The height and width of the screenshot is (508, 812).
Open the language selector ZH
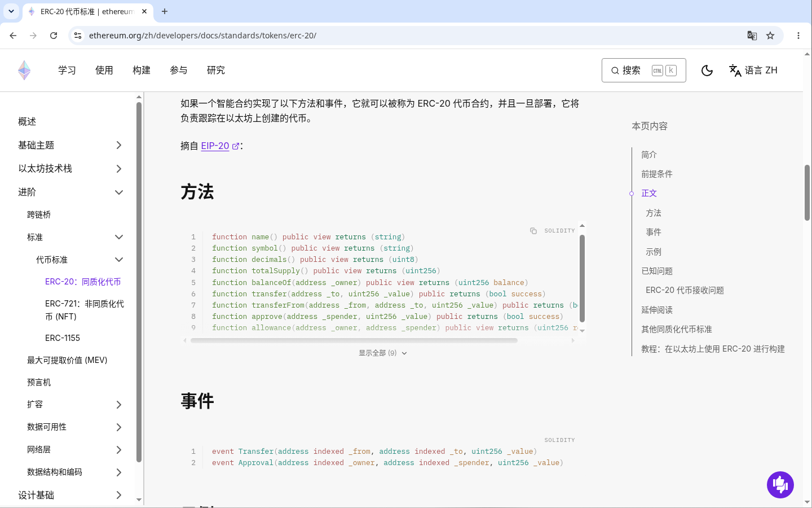click(x=753, y=71)
